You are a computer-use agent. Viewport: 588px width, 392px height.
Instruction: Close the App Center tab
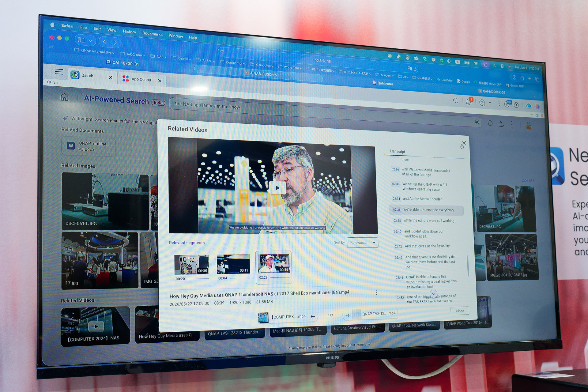pyautogui.click(x=160, y=81)
